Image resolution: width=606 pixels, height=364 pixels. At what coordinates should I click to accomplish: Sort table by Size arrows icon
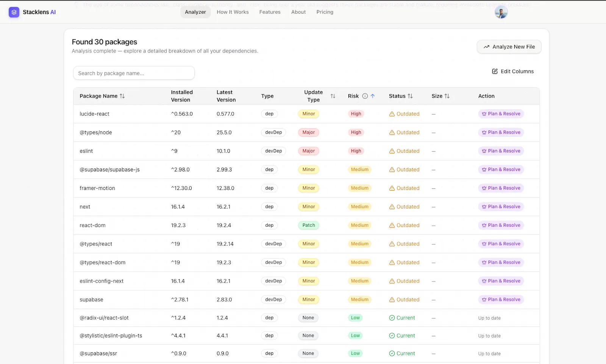coord(447,96)
